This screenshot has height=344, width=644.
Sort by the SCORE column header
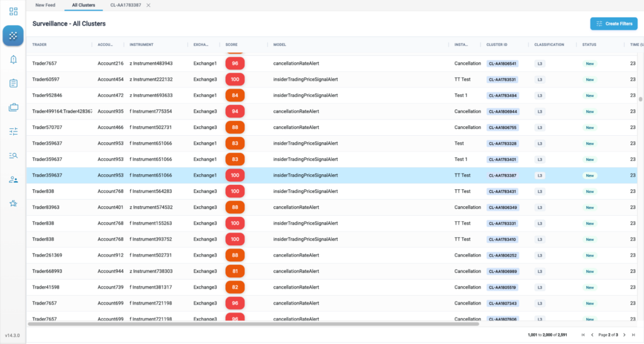[231, 45]
